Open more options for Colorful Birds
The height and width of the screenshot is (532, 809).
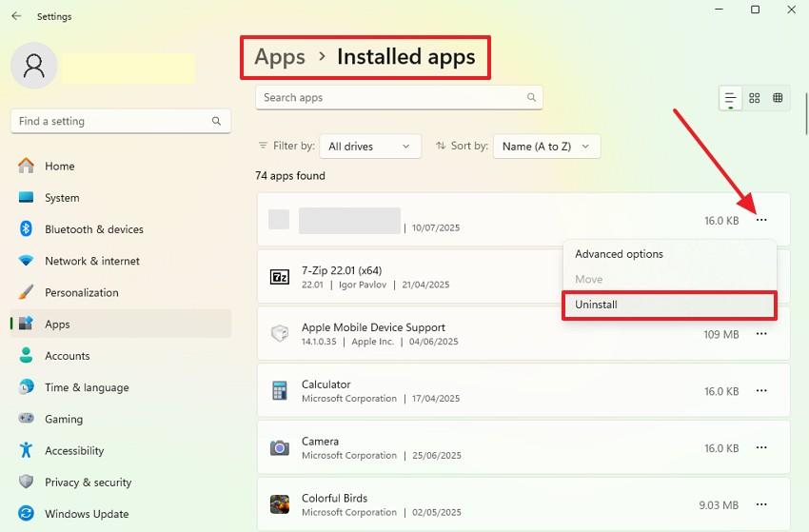point(761,504)
